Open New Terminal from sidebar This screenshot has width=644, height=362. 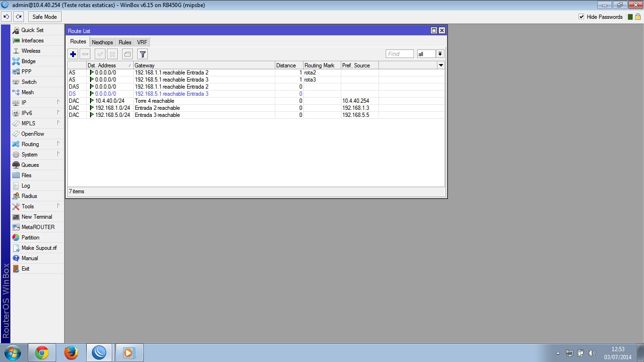tap(37, 217)
